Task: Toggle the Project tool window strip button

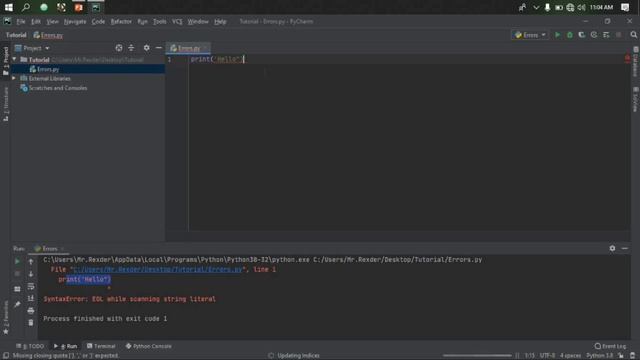Action: (x=6, y=60)
